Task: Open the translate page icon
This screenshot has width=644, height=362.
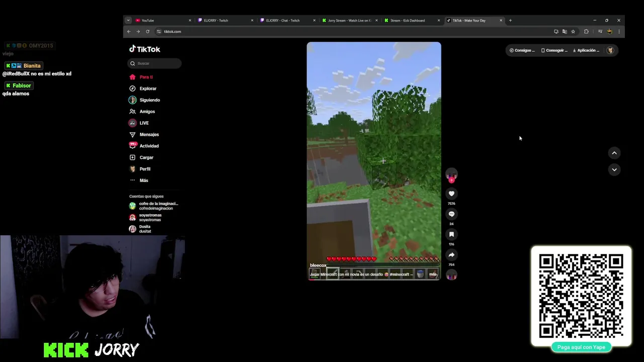Action: [x=565, y=32]
